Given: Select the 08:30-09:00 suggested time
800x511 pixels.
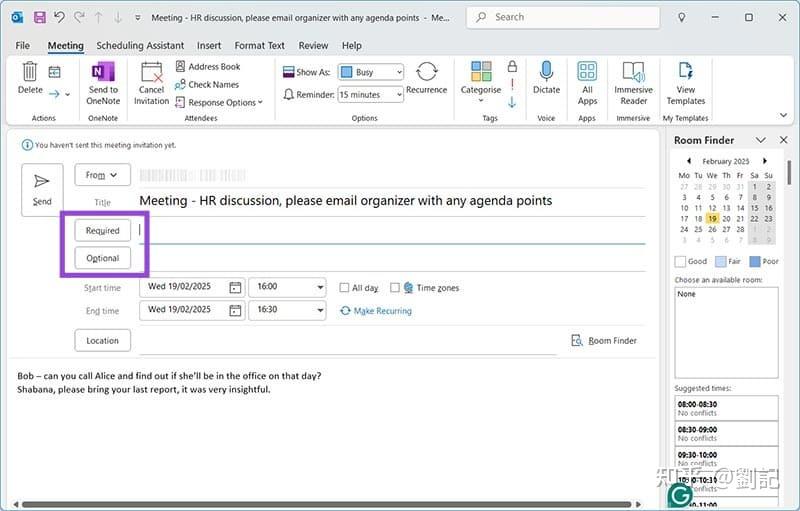Looking at the screenshot, I should pos(726,433).
